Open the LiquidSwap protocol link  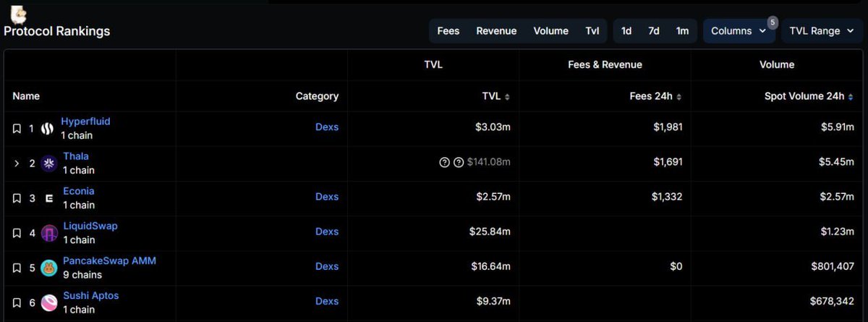[x=90, y=226]
